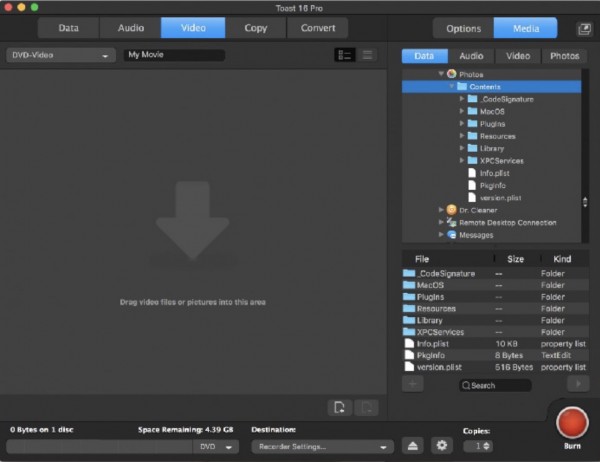The image size is (600, 462).
Task: Show the Media panel tab
Action: [x=526, y=28]
